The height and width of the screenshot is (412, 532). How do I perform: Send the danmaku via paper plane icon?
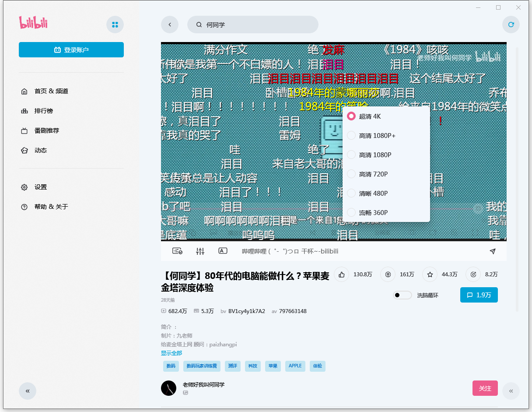point(493,251)
